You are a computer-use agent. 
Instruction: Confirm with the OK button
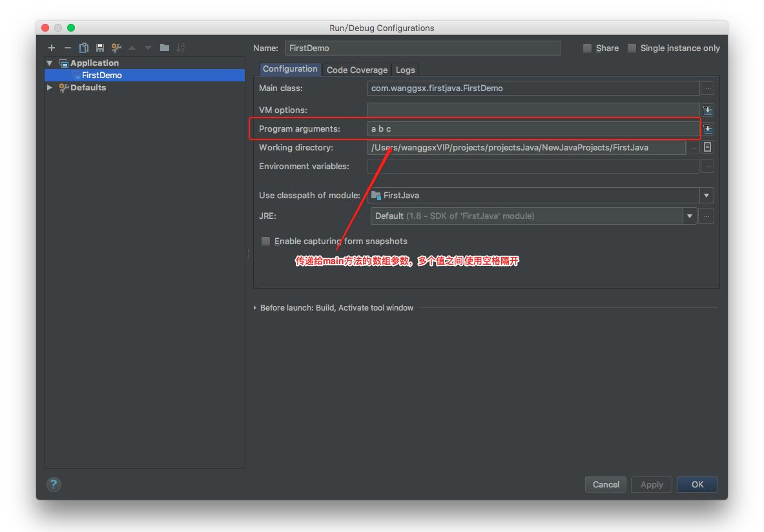pyautogui.click(x=697, y=484)
